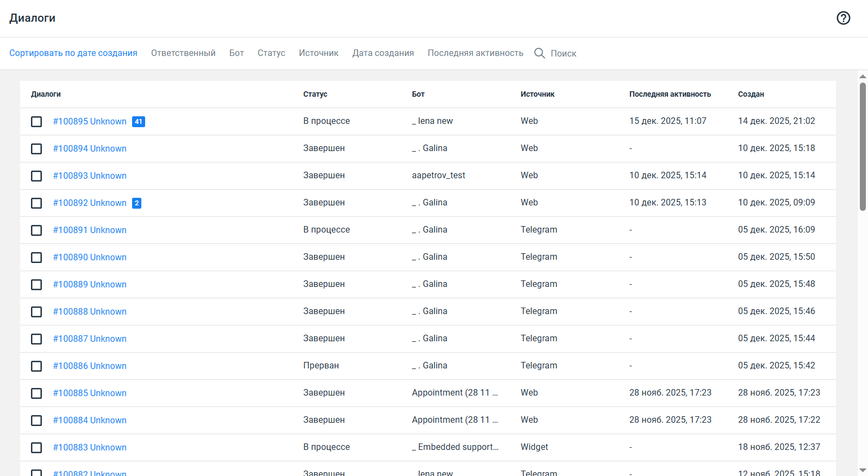Viewport: 868px width, 476px height.
Task: Click the vertical scrollbar thumb
Action: pyautogui.click(x=863, y=147)
